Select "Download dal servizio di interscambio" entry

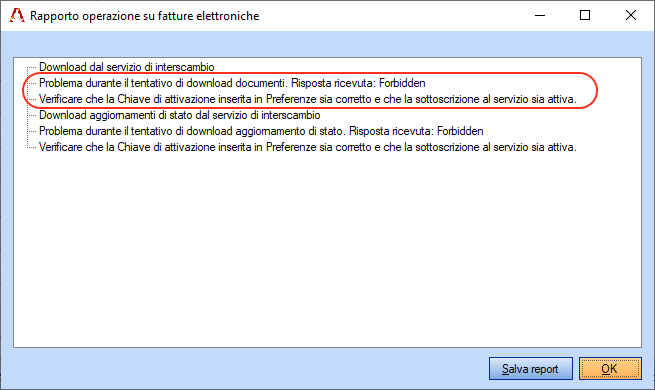point(127,67)
